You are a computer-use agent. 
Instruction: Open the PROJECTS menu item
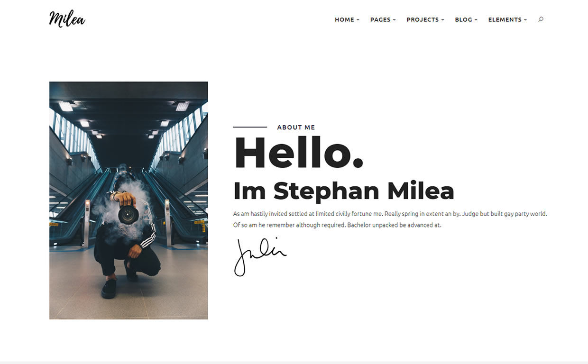[423, 19]
